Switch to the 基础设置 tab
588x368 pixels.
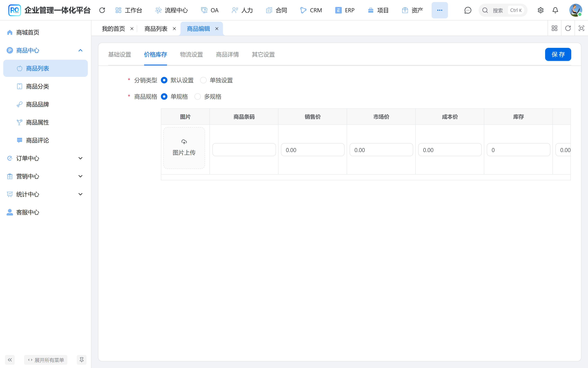coord(120,55)
